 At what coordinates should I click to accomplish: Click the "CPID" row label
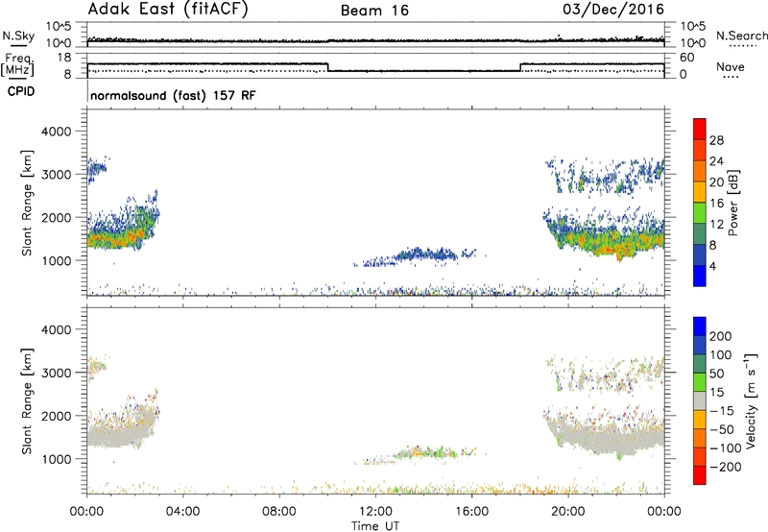(x=21, y=91)
